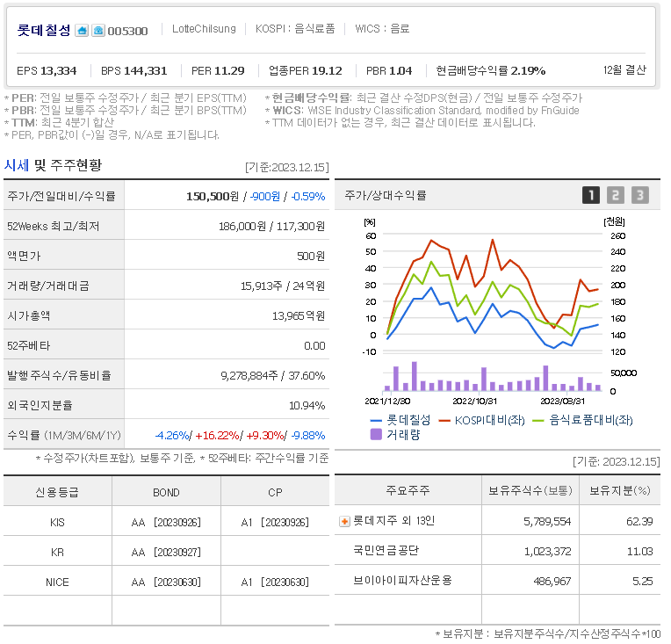Click 국민연금공단 shareholder row
This screenshot has width=671, height=644.
point(386,550)
